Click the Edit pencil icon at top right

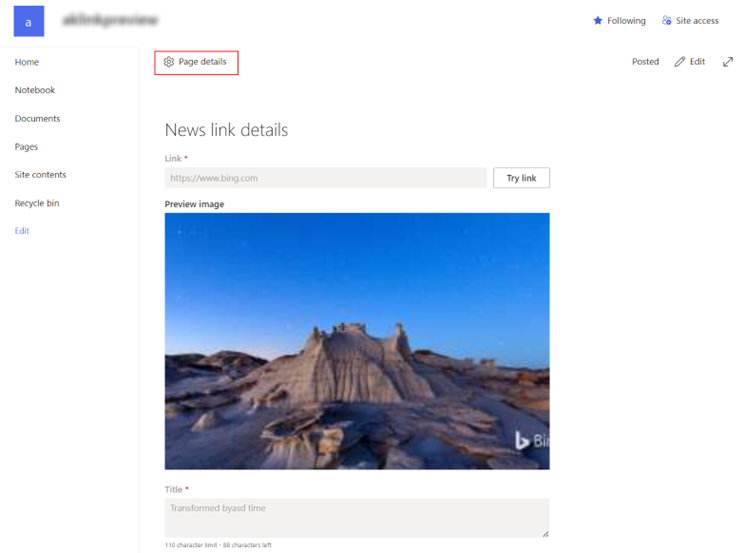(680, 62)
